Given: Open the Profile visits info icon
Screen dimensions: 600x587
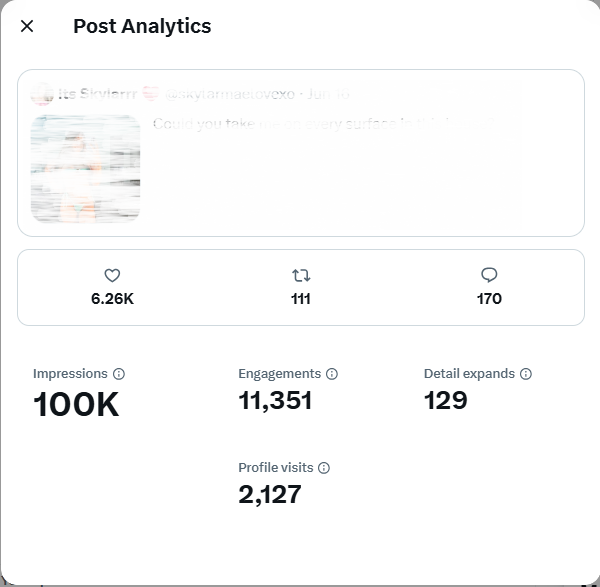Looking at the screenshot, I should coord(324,468).
